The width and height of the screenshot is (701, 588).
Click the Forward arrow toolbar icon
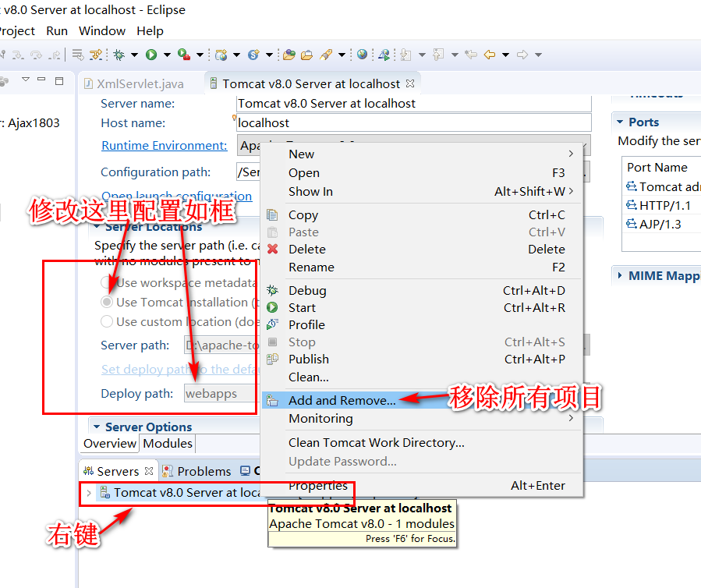click(522, 55)
